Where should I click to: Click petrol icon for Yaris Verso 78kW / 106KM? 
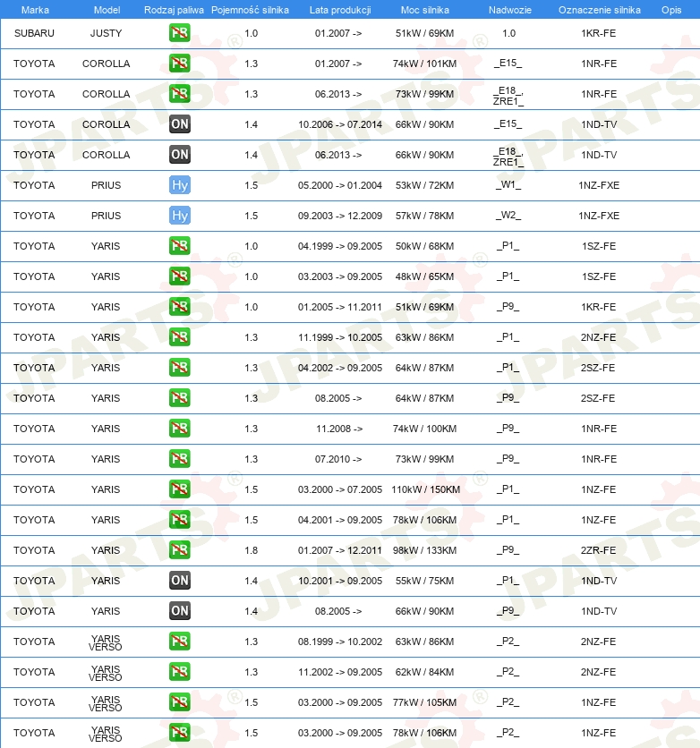[179, 733]
